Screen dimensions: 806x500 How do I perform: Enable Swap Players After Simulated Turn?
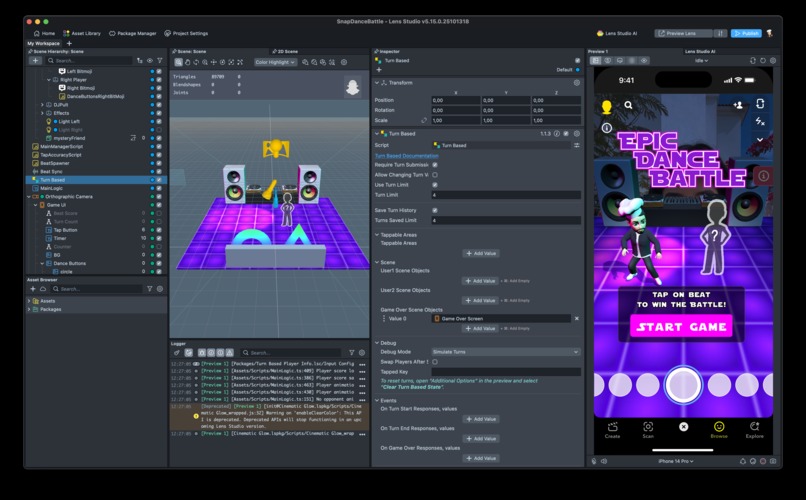pyautogui.click(x=435, y=362)
